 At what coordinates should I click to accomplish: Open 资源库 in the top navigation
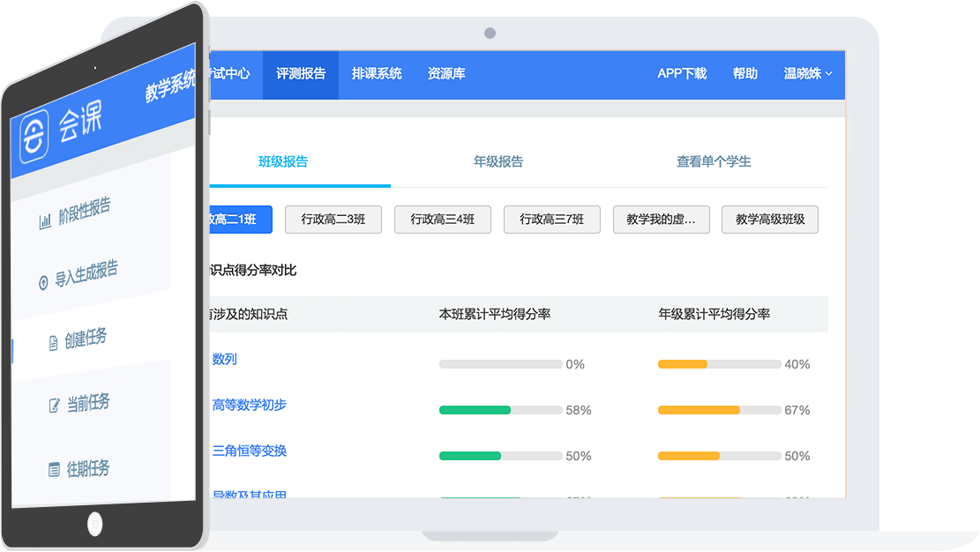pos(446,74)
